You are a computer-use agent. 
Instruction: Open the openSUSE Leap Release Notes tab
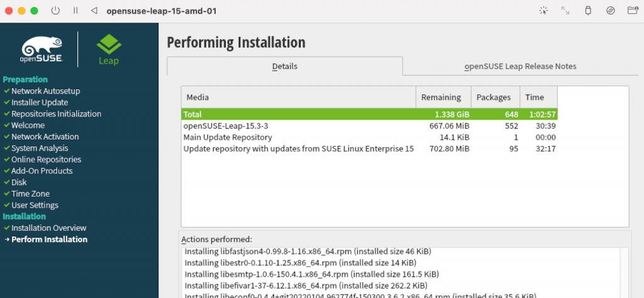tap(520, 66)
